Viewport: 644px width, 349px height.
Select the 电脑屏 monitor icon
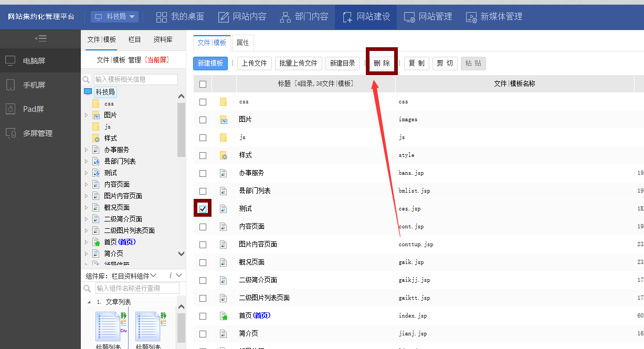tap(10, 60)
